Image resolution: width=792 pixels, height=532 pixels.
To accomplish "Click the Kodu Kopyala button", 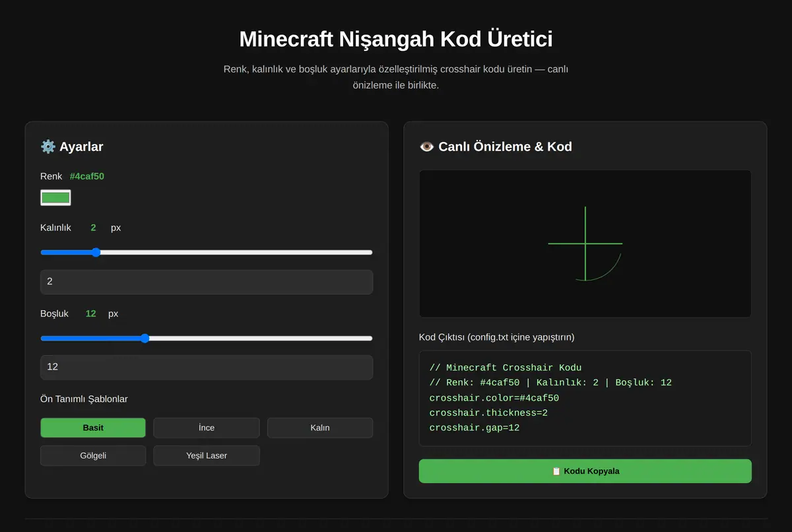I will click(x=585, y=471).
